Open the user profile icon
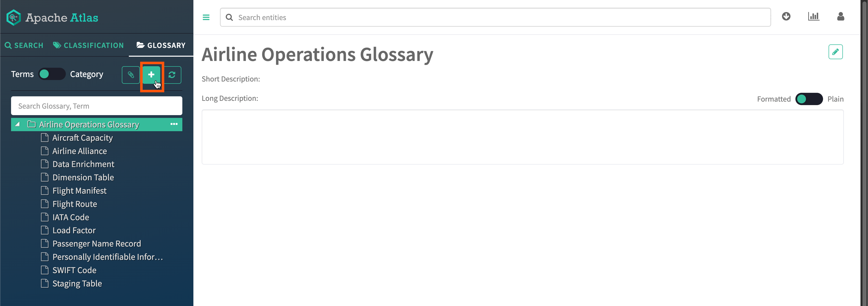This screenshot has width=868, height=306. (840, 17)
